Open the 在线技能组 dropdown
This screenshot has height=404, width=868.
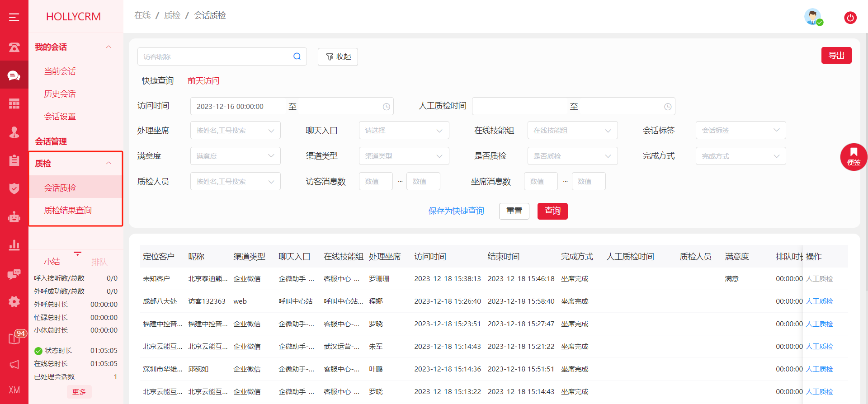pos(573,131)
